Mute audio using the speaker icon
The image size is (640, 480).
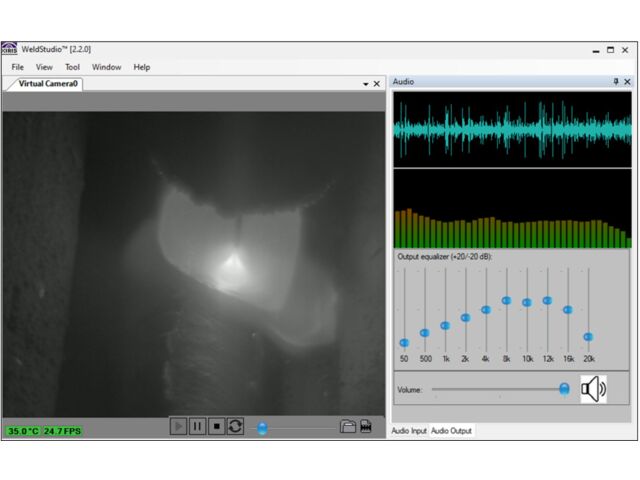(x=594, y=389)
